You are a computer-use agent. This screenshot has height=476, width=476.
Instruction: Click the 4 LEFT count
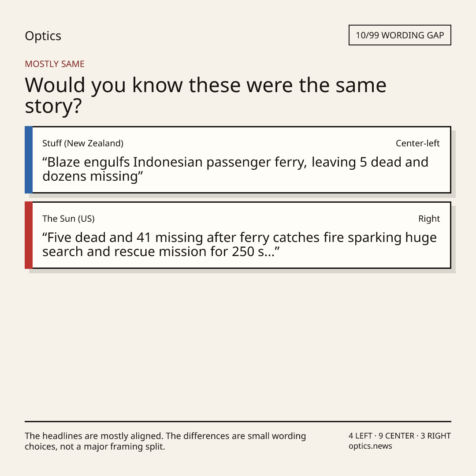click(x=361, y=436)
